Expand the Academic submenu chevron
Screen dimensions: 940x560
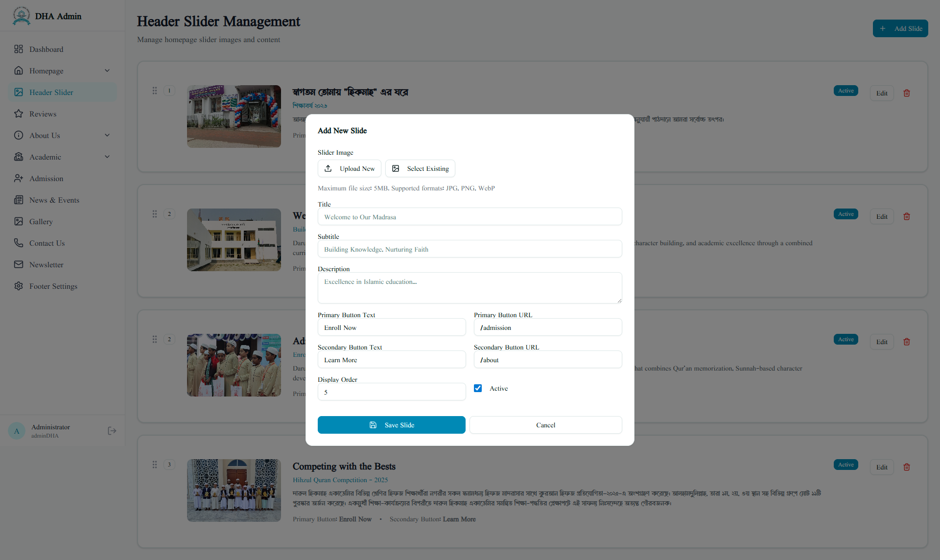[x=107, y=157]
